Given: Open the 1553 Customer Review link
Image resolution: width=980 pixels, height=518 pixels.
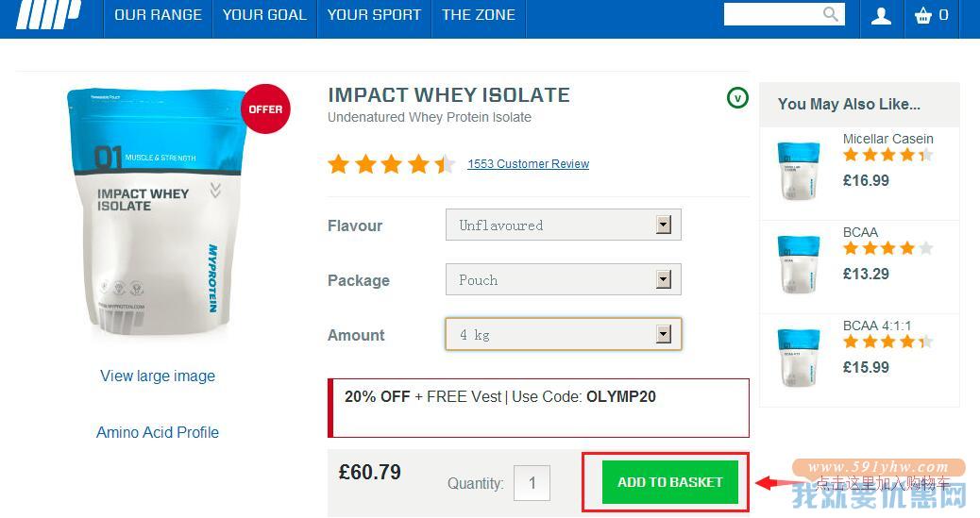Looking at the screenshot, I should click(528, 164).
